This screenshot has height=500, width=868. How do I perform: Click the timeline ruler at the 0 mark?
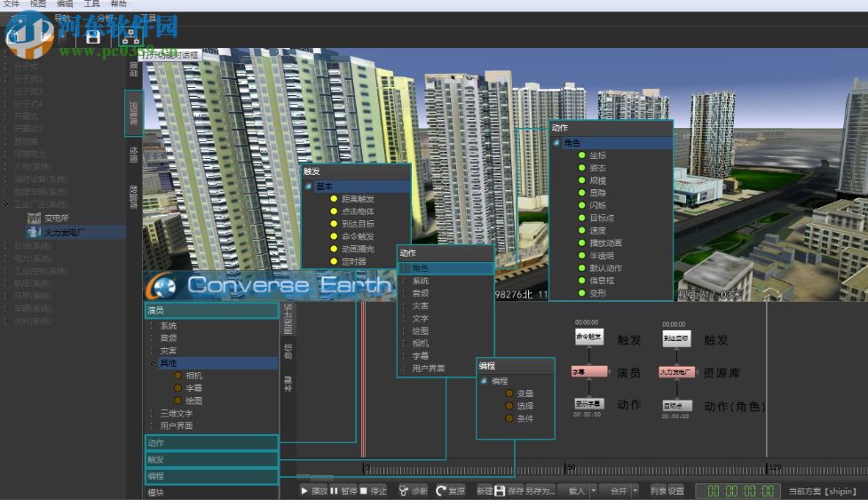click(366, 469)
